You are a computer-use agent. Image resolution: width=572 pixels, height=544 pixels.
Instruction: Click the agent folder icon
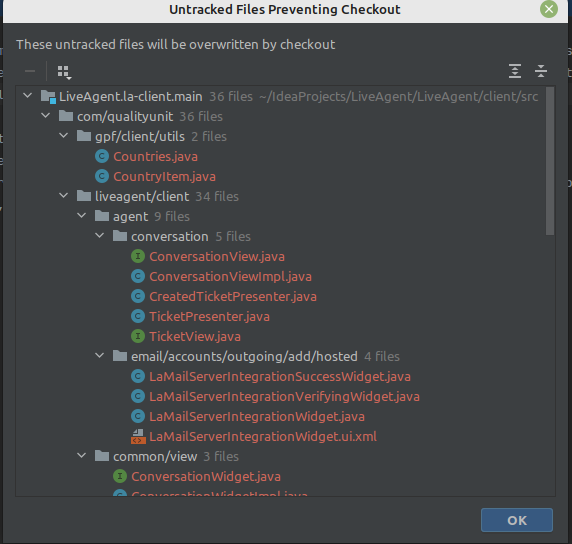click(102, 216)
